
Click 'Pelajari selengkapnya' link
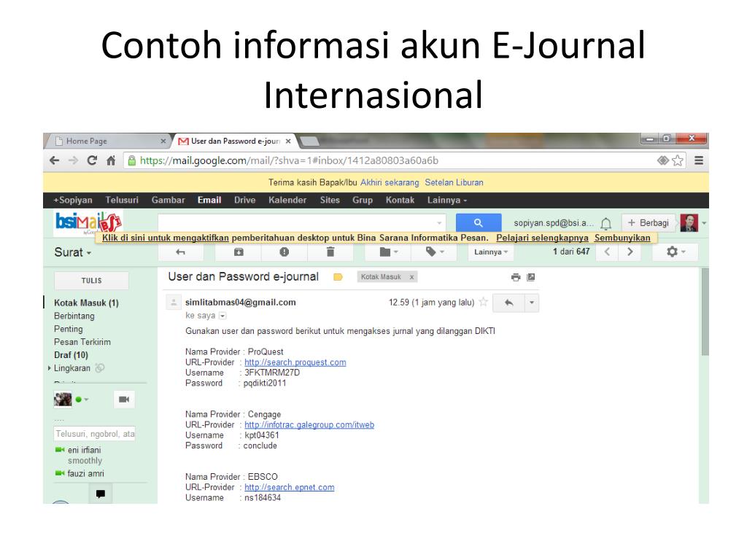tap(542, 238)
